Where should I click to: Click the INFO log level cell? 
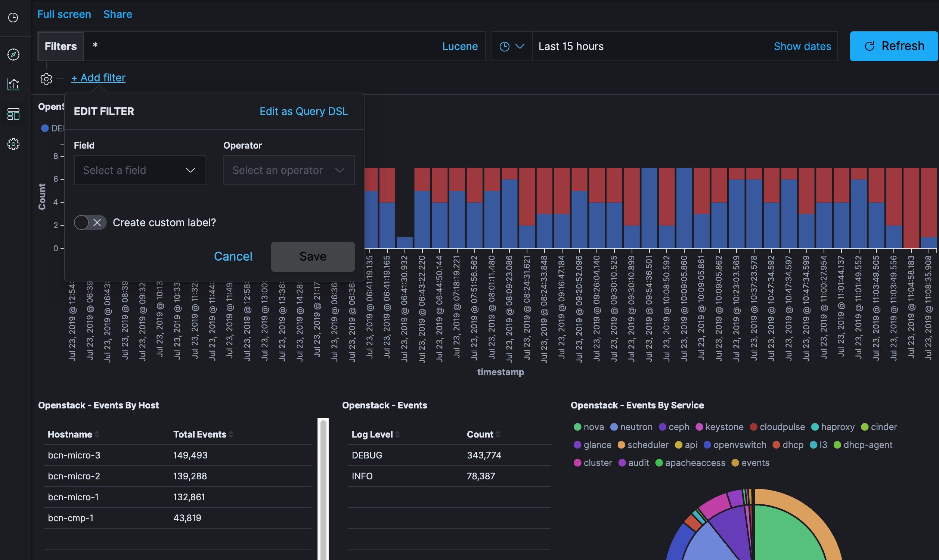362,476
